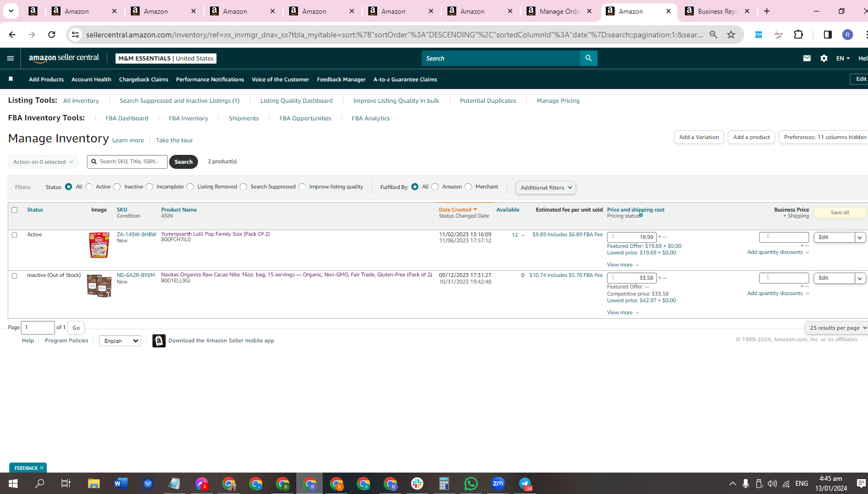Click the Add a Variation button

699,137
